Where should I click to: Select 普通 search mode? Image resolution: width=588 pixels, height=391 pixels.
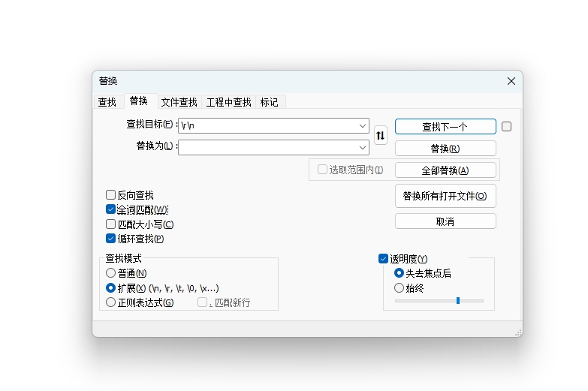[x=111, y=273]
